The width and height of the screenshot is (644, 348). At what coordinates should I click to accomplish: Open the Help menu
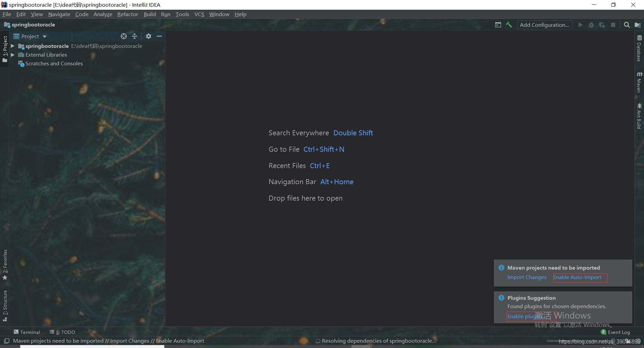[240, 14]
